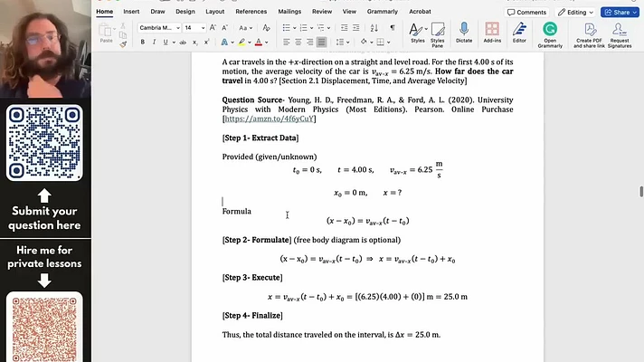Open the font size dropdown
This screenshot has height=362, width=644.
(203, 28)
